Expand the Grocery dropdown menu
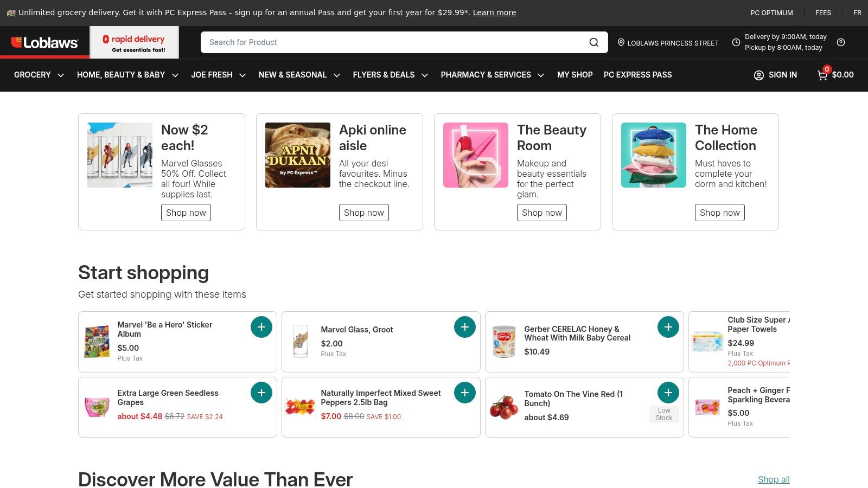This screenshot has width=868, height=488. 39,75
